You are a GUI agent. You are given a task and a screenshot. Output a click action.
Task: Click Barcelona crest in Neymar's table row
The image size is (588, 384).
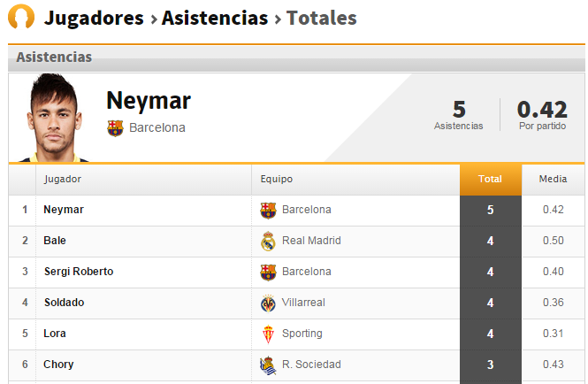pyautogui.click(x=268, y=211)
